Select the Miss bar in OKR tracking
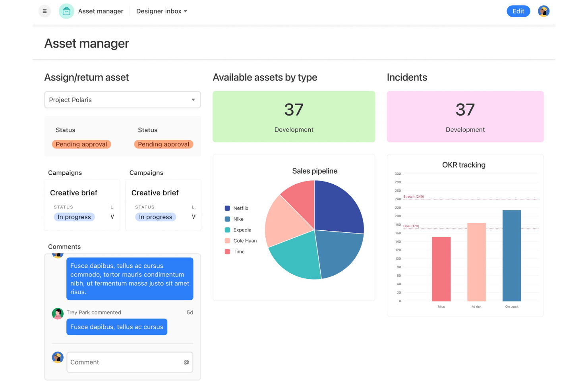Screen dimensions: 588x392 [441, 269]
